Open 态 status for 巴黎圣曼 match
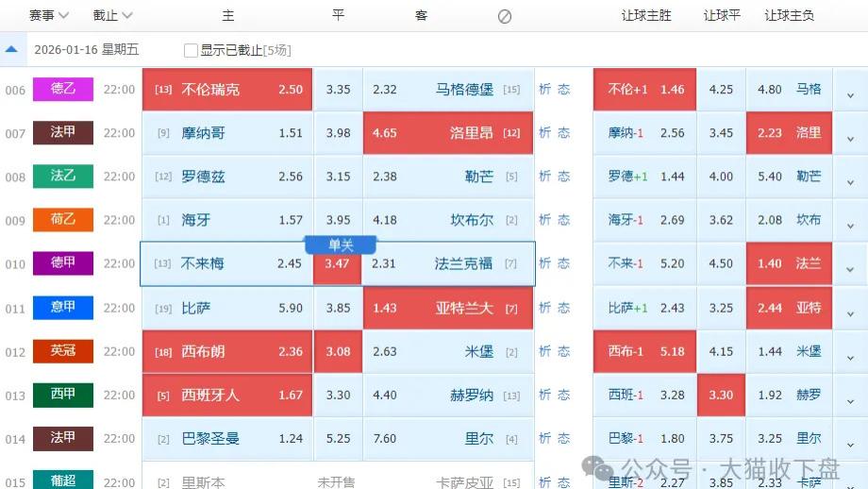868x489 pixels. point(563,439)
